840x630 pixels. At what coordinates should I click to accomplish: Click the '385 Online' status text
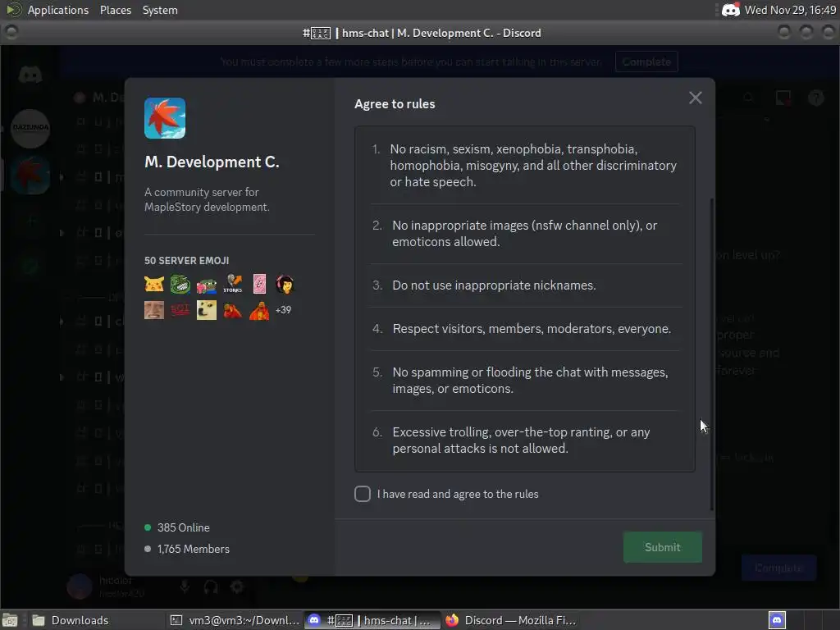click(x=183, y=527)
